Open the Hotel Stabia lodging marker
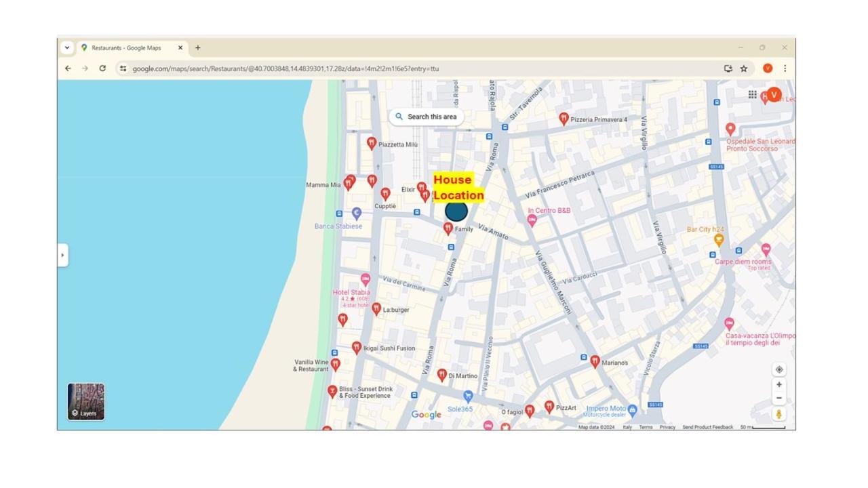Screen dimensions: 868x488 point(366,280)
